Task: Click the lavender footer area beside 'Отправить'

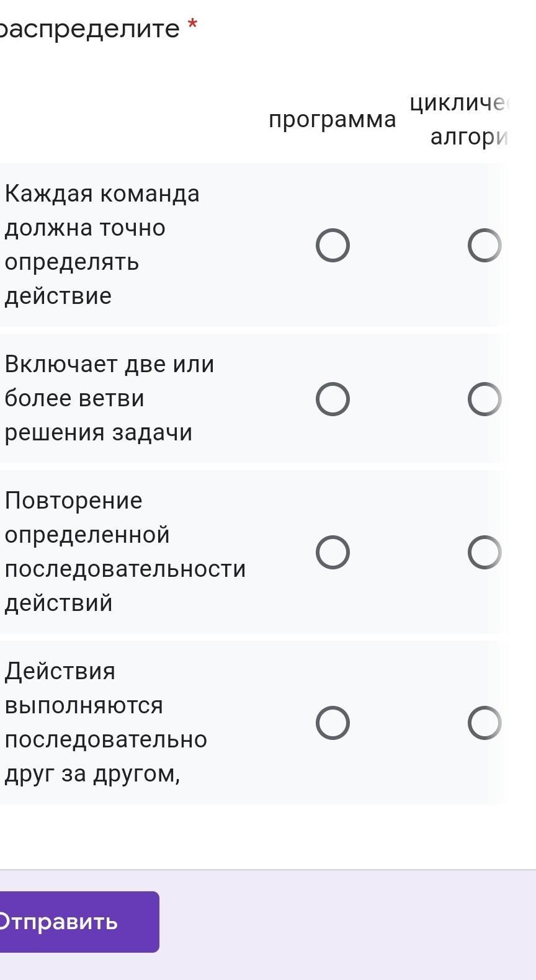Action: click(x=347, y=922)
